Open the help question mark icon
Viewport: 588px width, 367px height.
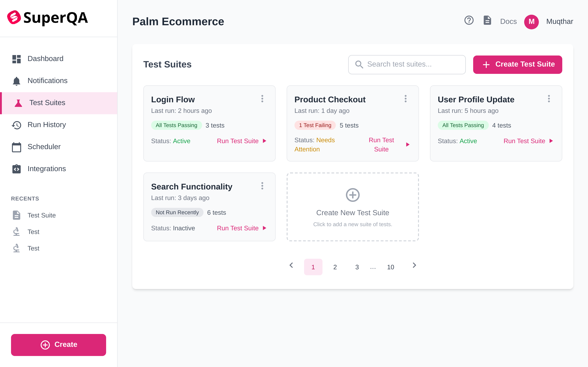(469, 20)
